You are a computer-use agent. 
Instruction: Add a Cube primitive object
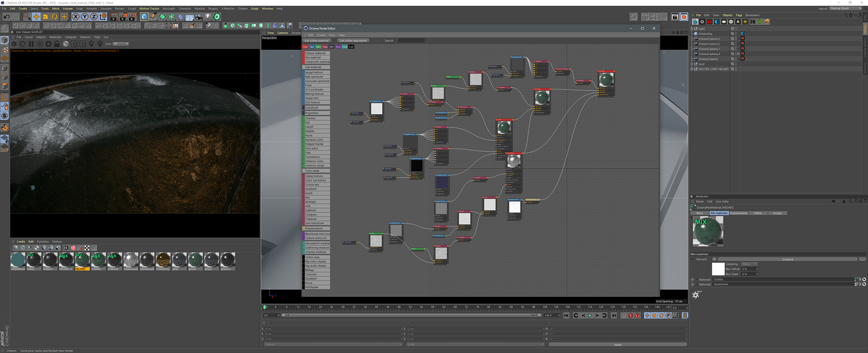(x=144, y=17)
